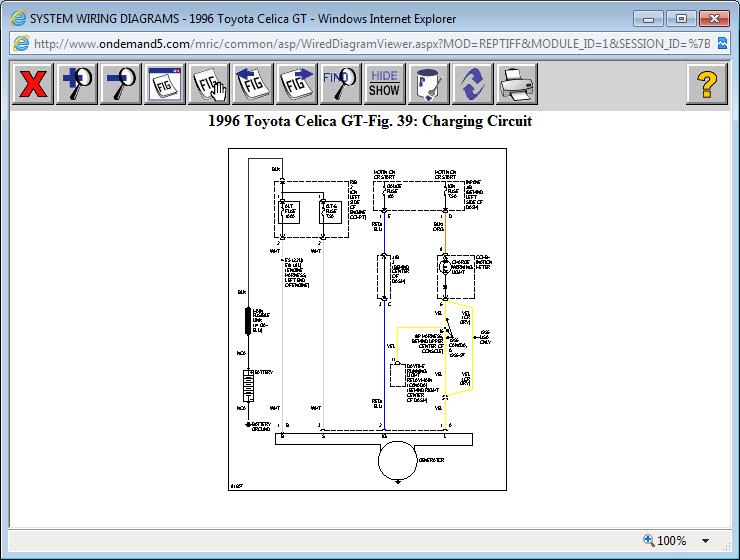Print the wiring diagram
This screenshot has height=560, width=740.
coord(517,84)
